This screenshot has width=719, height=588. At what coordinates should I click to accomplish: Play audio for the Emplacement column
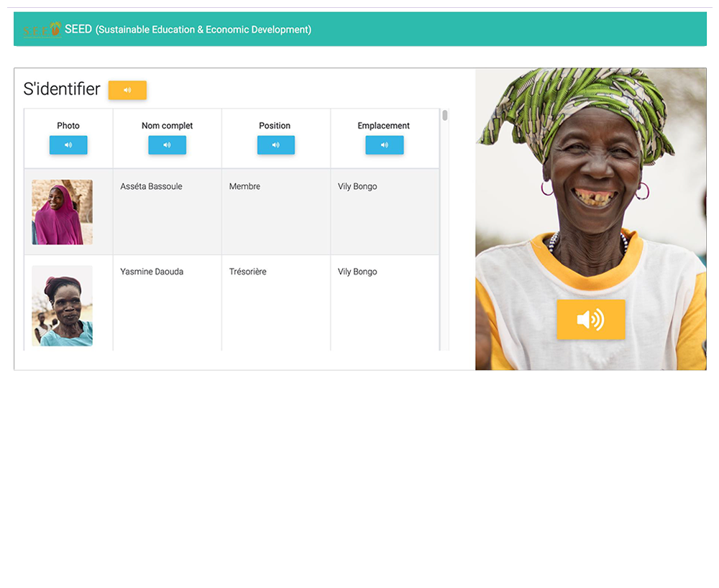[384, 144]
